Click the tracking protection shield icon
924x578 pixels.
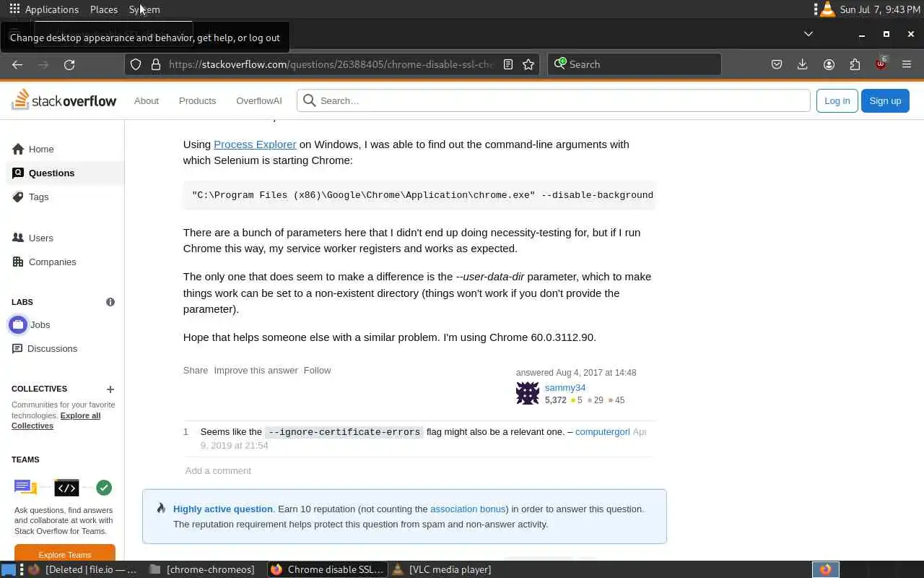tap(136, 64)
